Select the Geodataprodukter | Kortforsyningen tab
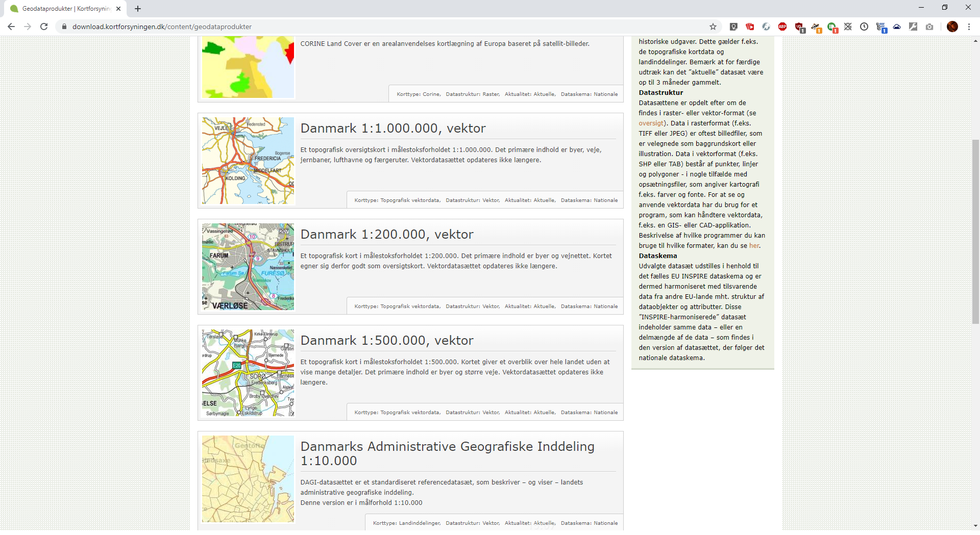The image size is (980, 535). coord(65,9)
